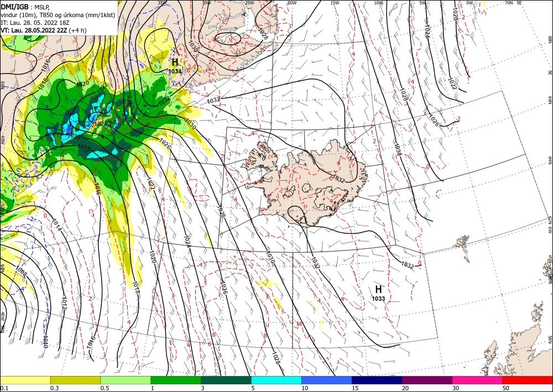Viewport: 553px width, 392px height.
Task: Click the 68N latitude label
Action: coord(550,39)
